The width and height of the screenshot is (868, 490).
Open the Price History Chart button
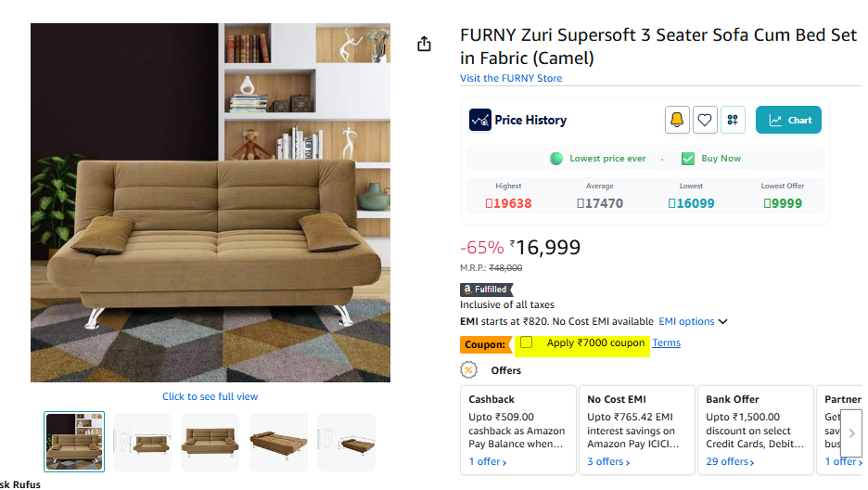[x=788, y=120]
